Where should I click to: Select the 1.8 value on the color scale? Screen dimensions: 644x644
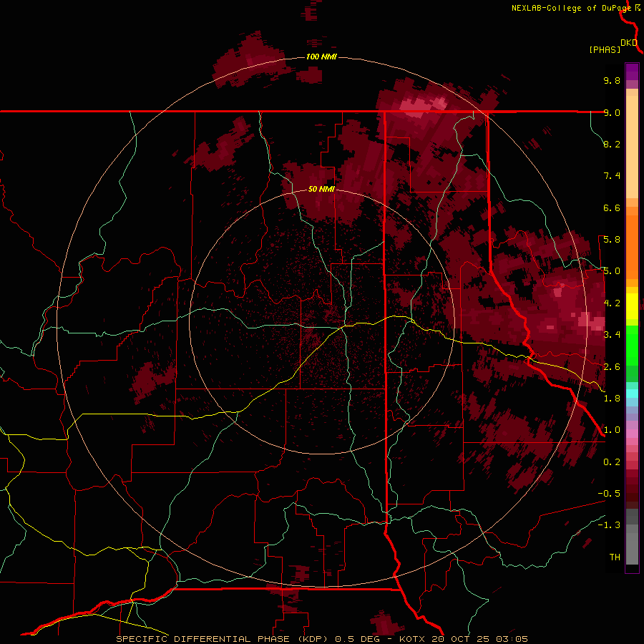click(612, 399)
